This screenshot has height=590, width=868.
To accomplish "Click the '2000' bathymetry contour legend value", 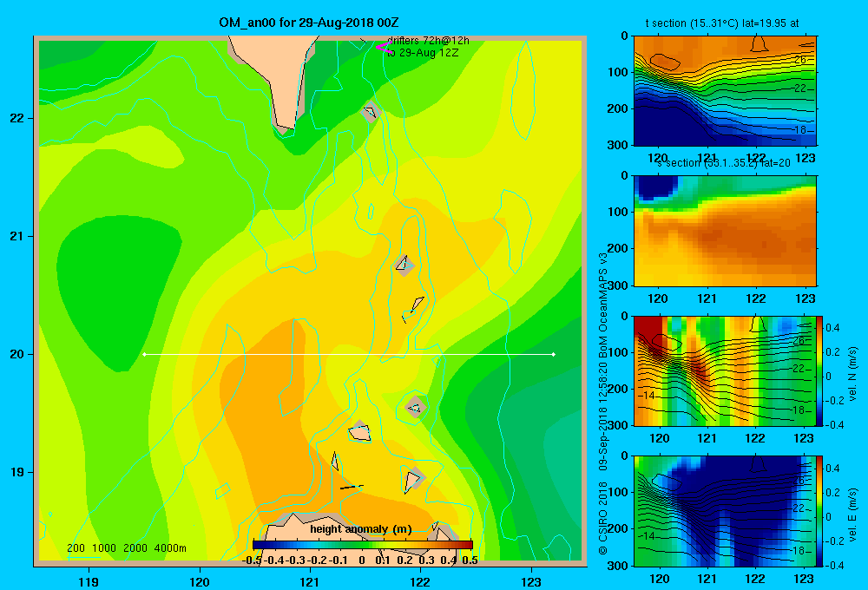I will point(135,548).
